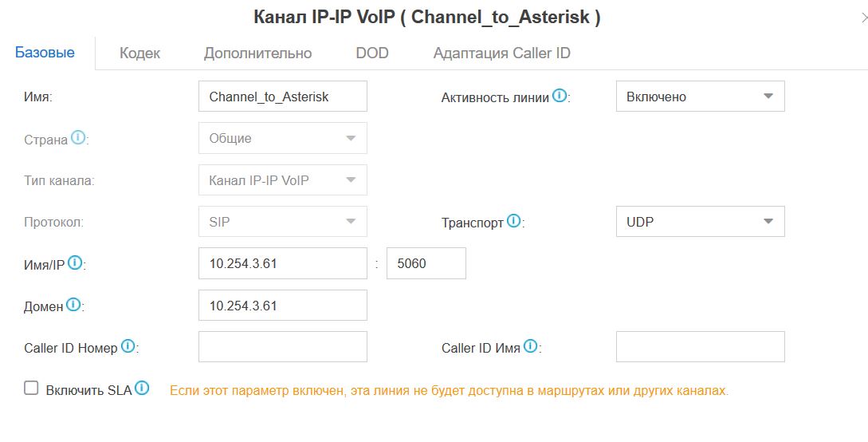Click info icon beside Включить SLA

pyautogui.click(x=142, y=389)
